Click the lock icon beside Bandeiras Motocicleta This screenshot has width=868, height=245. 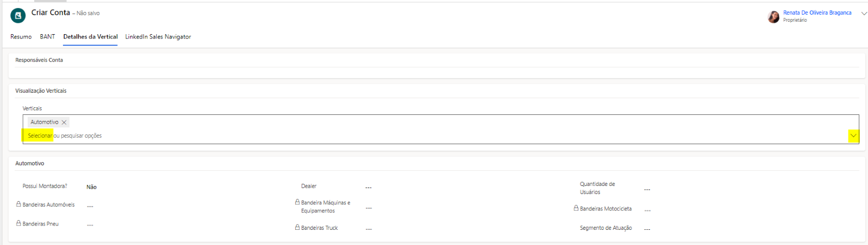click(576, 208)
